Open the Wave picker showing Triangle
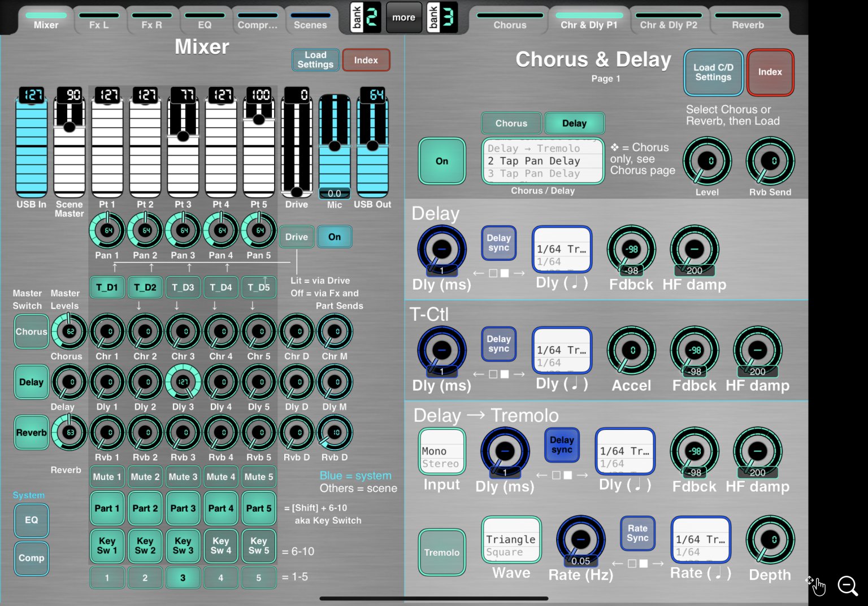 click(x=511, y=540)
